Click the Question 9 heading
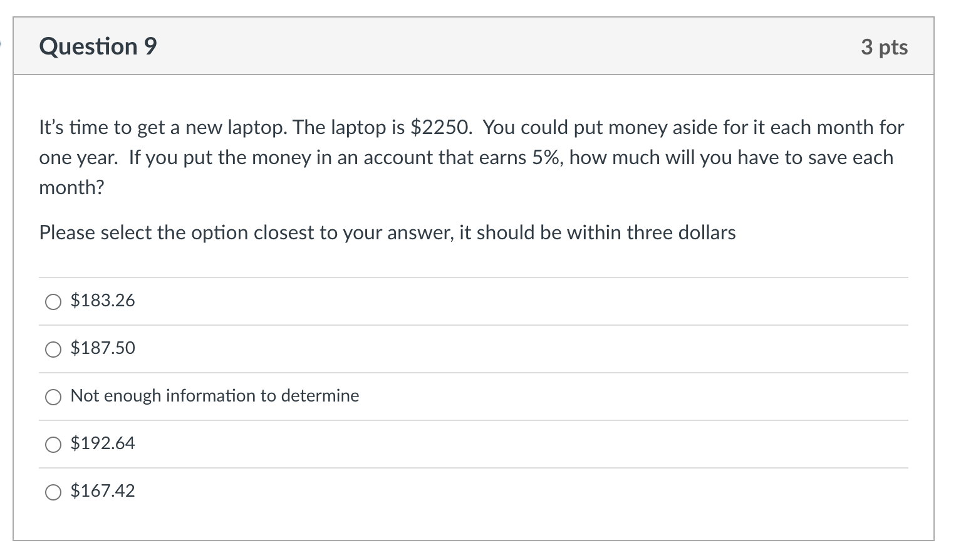Viewport: 961px width, 560px height. coord(98,46)
